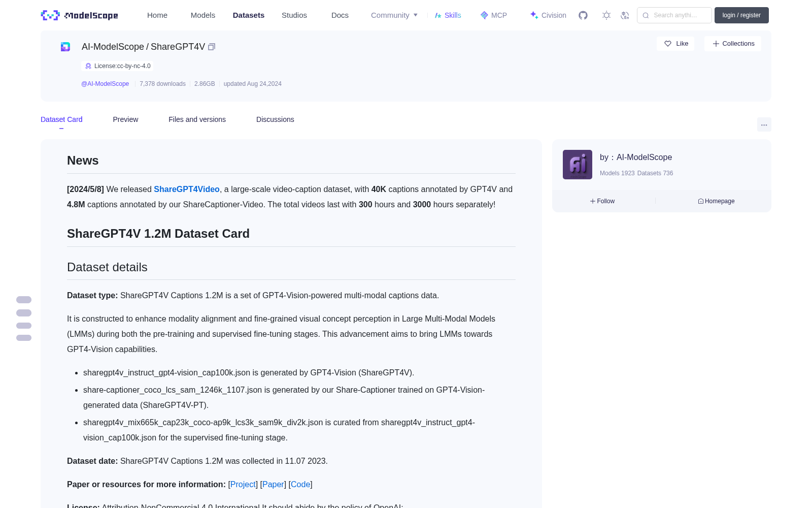Jump to first section via outline marker
The width and height of the screenshot is (812, 508).
[24, 300]
